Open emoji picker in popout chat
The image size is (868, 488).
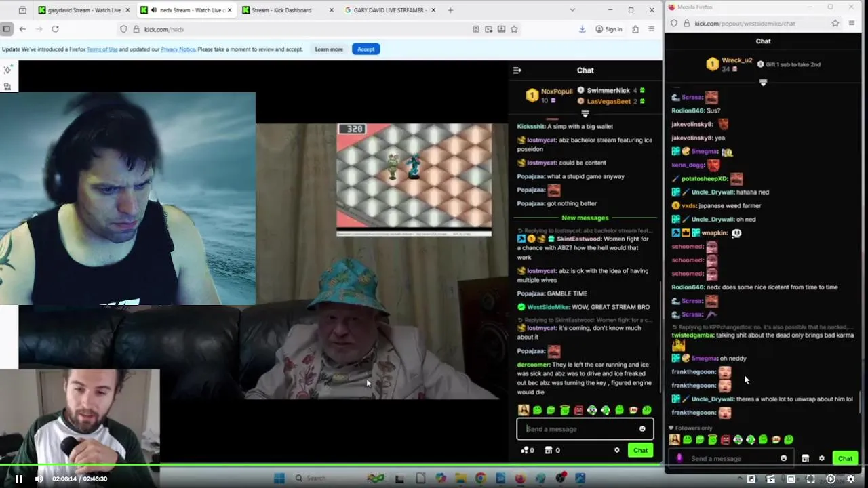tap(783, 458)
